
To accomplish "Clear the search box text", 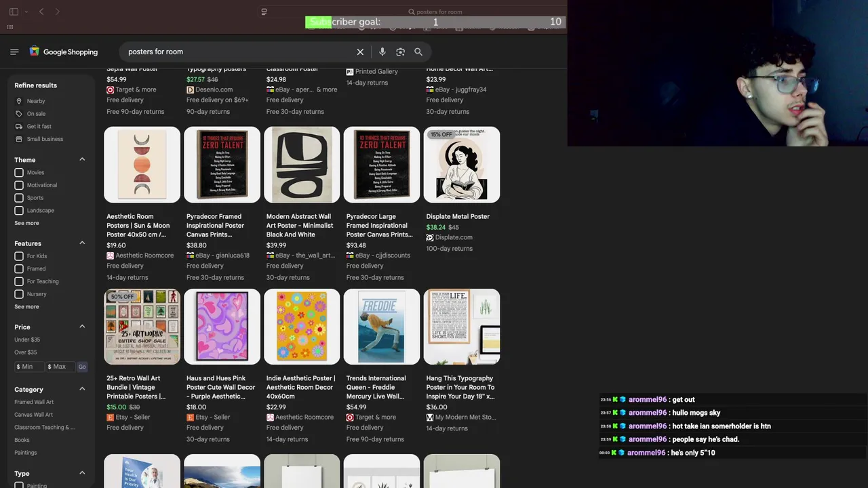I will coord(360,52).
